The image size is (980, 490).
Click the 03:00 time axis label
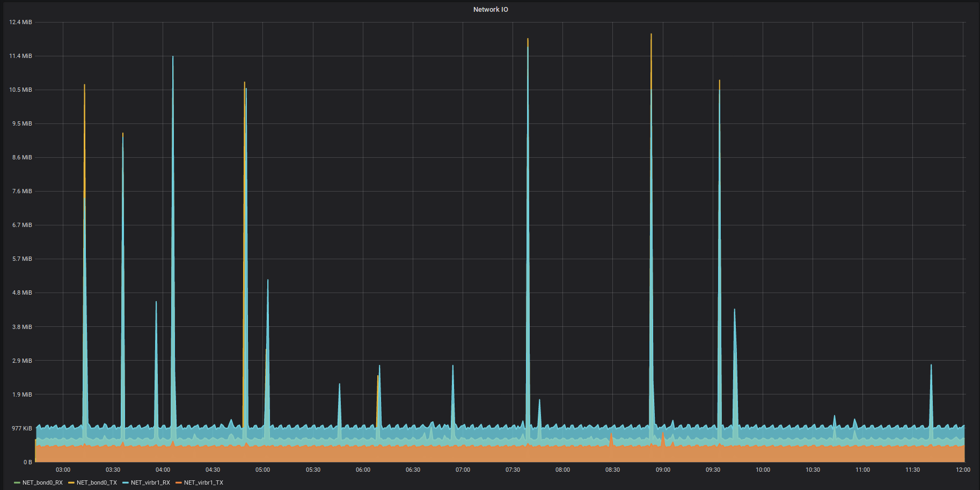tap(63, 470)
